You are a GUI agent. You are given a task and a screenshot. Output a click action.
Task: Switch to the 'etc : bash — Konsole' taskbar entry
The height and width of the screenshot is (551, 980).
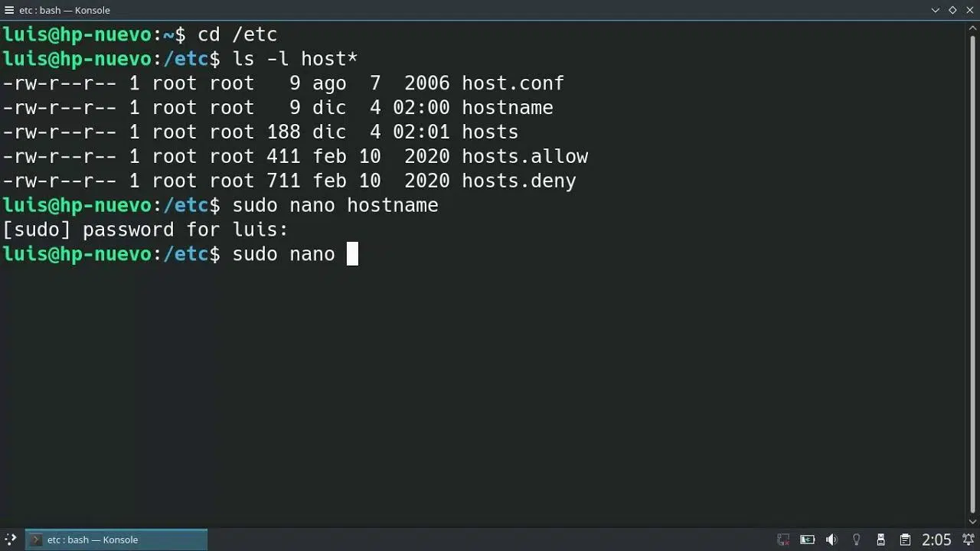116,540
